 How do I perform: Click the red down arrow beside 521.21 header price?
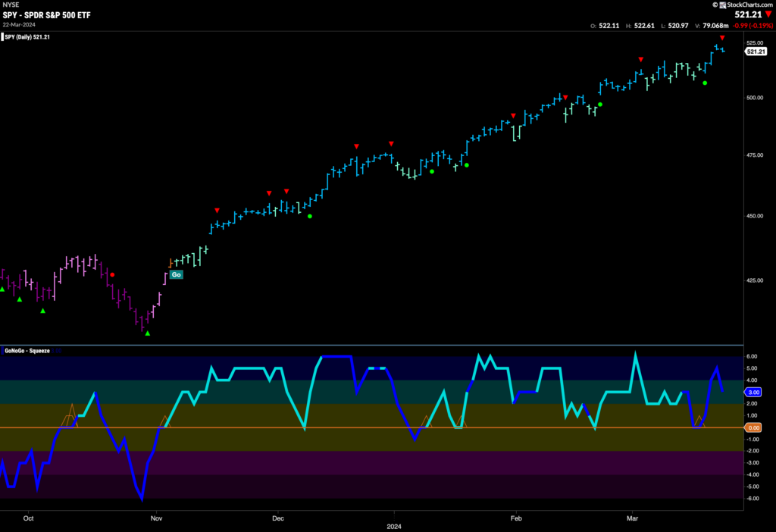pyautogui.click(x=768, y=14)
